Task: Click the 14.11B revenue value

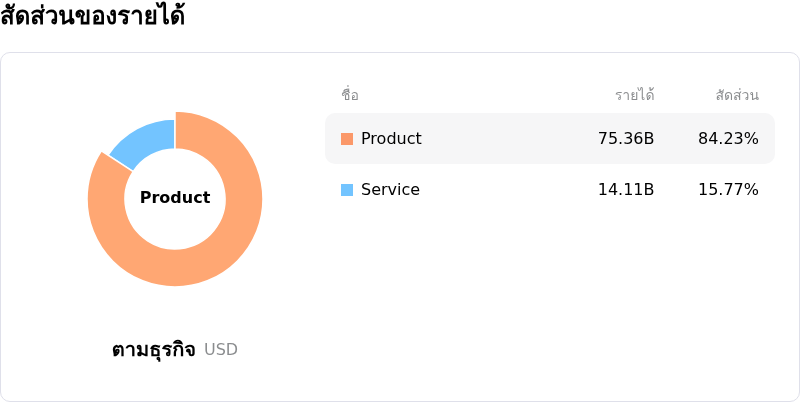Action: (x=626, y=189)
